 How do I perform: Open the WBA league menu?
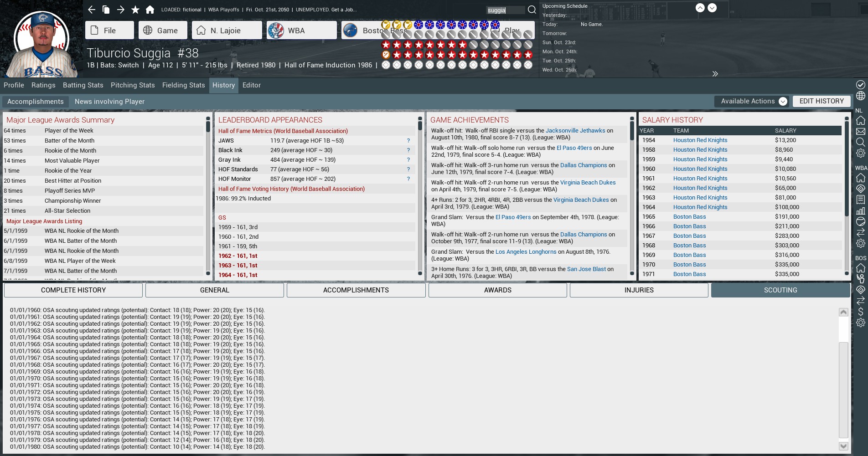(x=301, y=31)
